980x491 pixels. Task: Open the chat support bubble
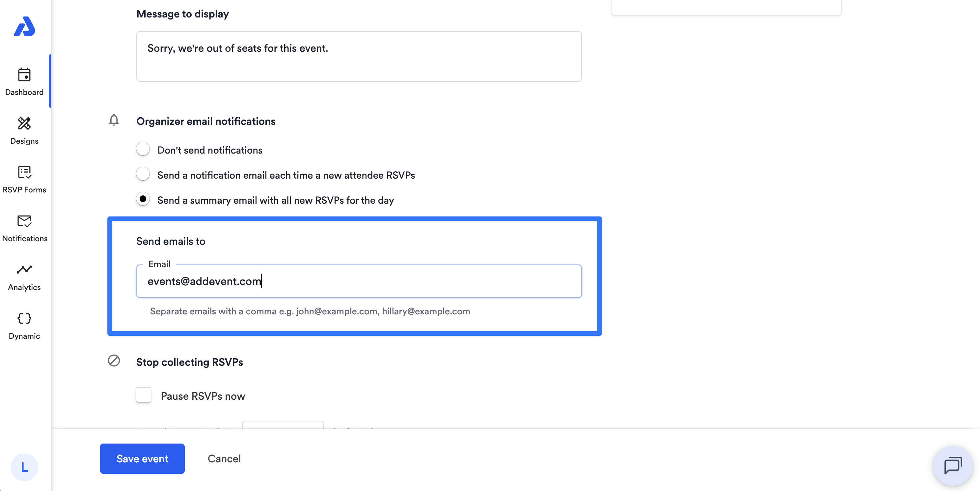[953, 466]
